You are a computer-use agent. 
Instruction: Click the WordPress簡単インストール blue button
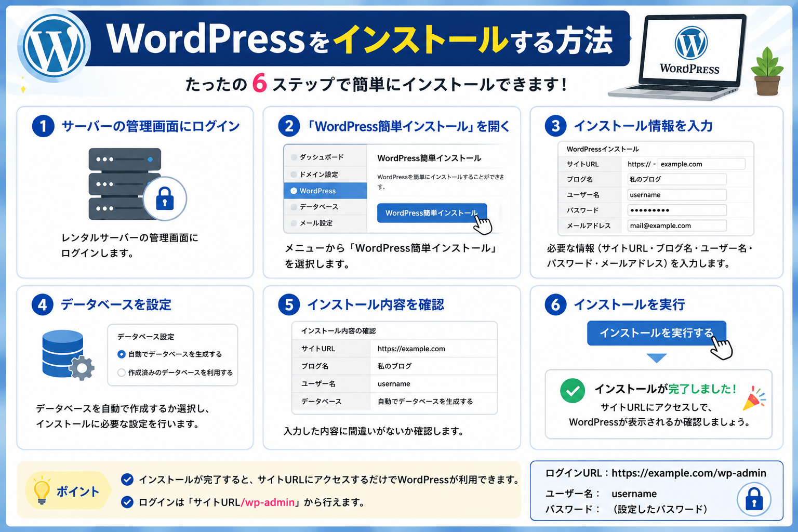(x=432, y=213)
